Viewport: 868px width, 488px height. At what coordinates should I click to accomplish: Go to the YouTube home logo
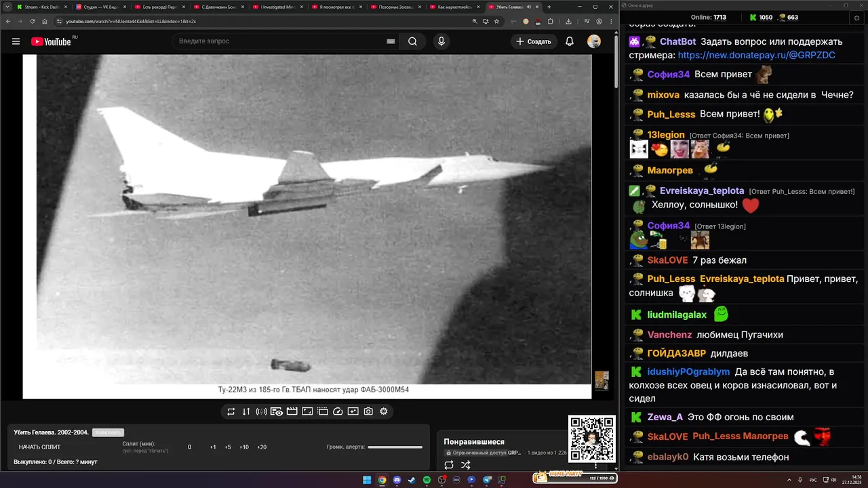tap(51, 41)
